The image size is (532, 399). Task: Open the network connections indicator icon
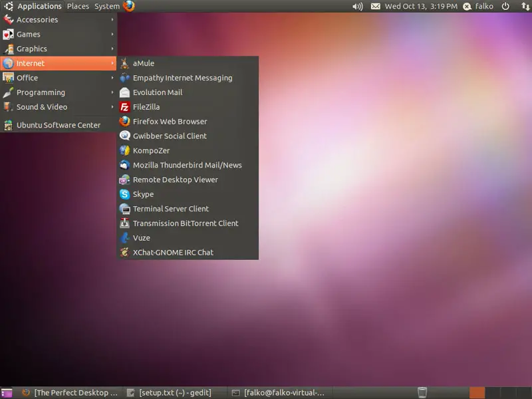pyautogui.click(x=525, y=7)
